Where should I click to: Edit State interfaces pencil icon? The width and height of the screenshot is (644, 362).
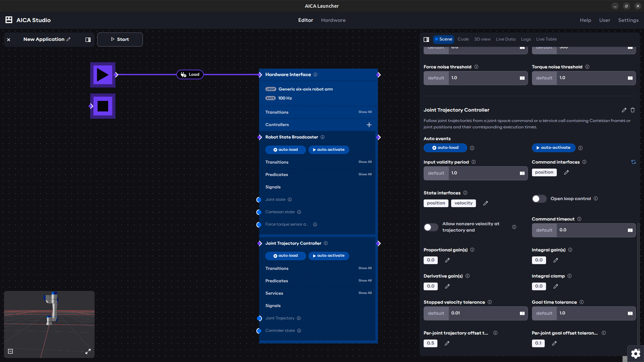[485, 203]
